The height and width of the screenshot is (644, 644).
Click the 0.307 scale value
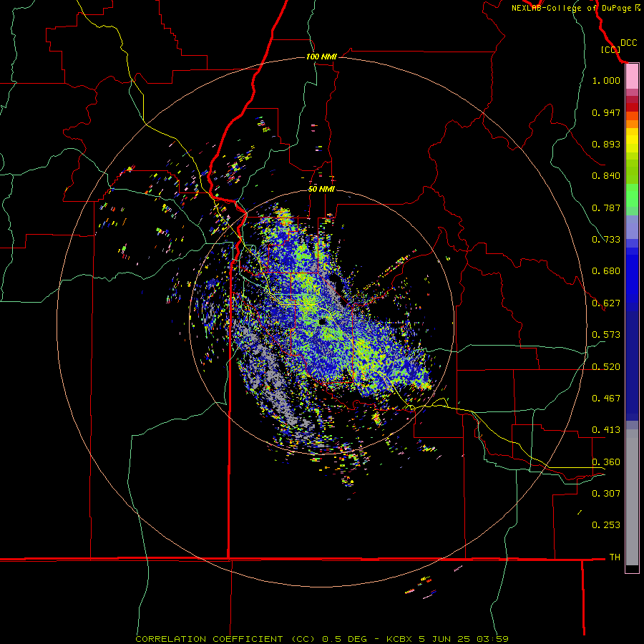[606, 493]
